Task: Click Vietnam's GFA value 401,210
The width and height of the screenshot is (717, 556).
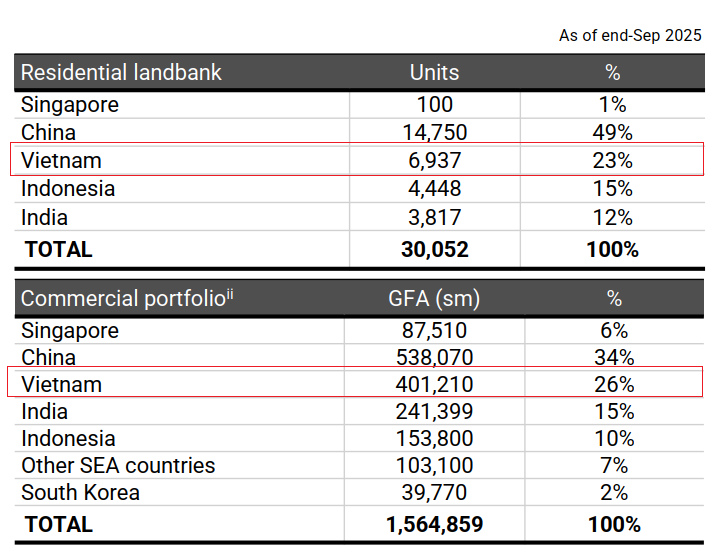Action: (434, 385)
